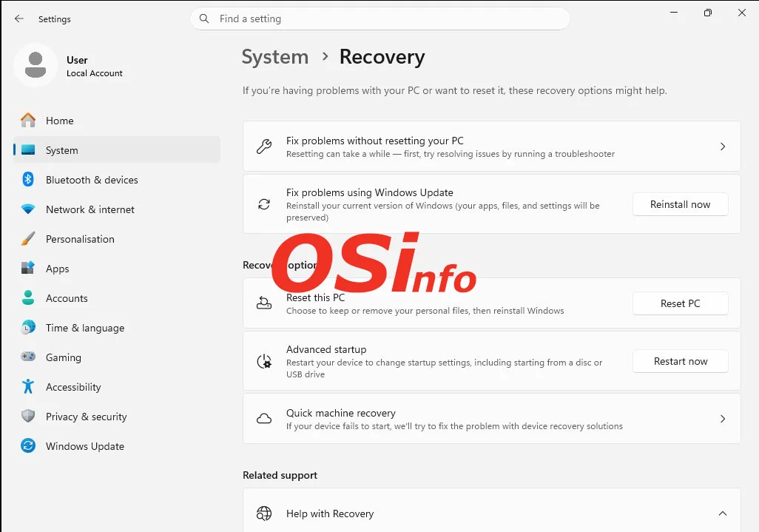Click the Network & internet wifi icon
The image size is (759, 532).
(x=28, y=209)
